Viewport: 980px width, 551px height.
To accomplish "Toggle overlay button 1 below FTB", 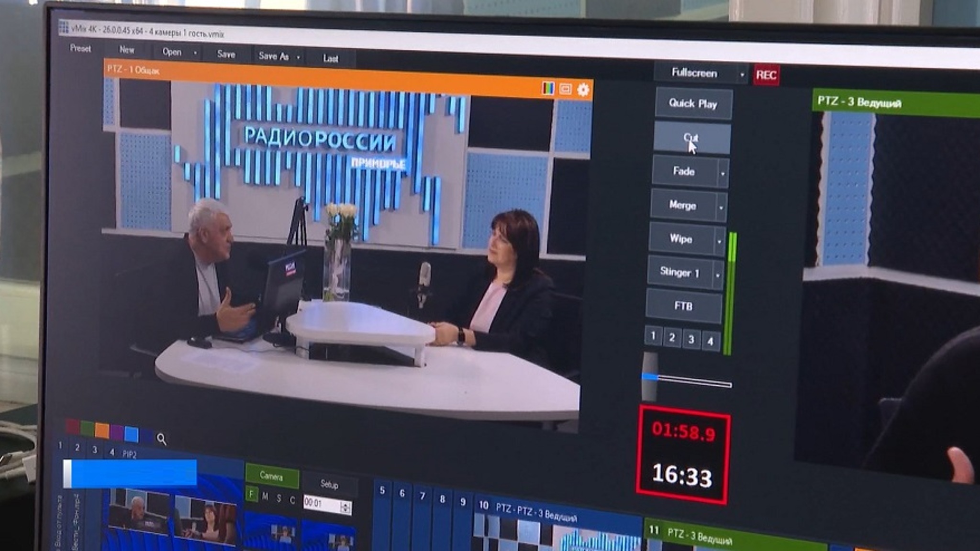I will coord(653,336).
